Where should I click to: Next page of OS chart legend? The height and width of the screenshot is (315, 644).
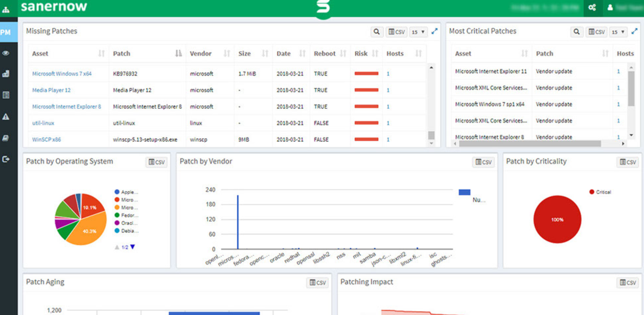(132, 247)
